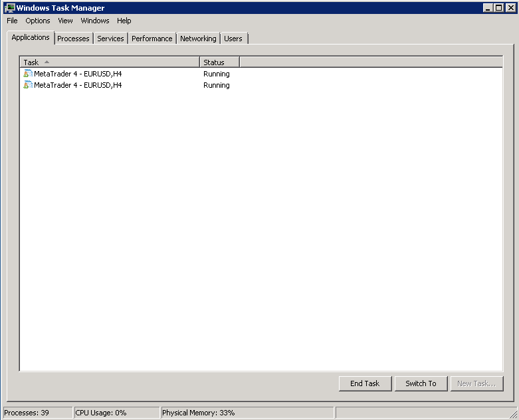Click the Task Manager title bar icon

pyautogui.click(x=10, y=8)
